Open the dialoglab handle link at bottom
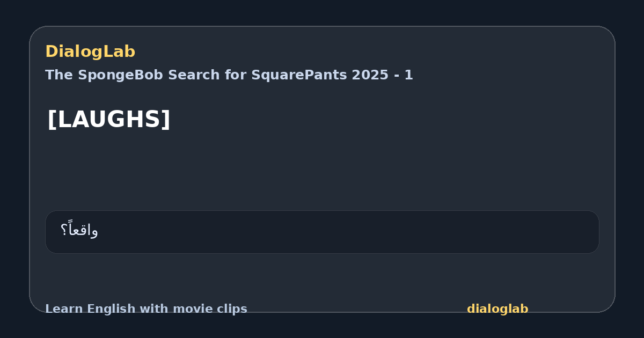 click(497, 309)
